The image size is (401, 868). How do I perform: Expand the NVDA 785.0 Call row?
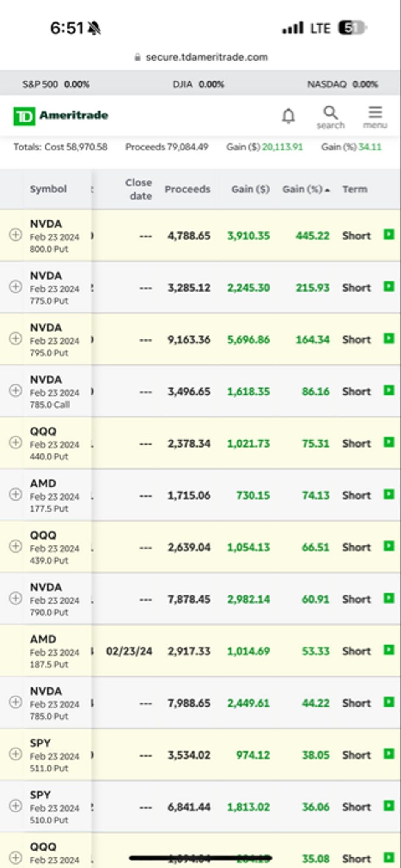pyautogui.click(x=16, y=391)
